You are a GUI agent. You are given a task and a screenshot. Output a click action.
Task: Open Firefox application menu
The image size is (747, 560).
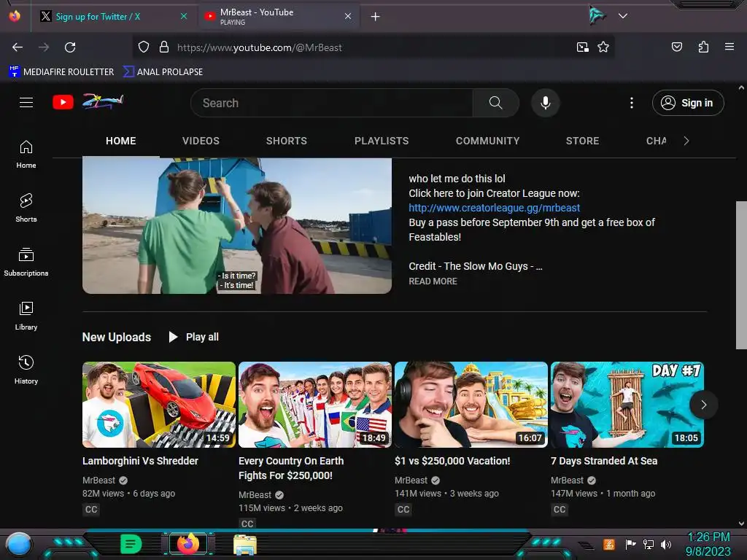(x=729, y=47)
